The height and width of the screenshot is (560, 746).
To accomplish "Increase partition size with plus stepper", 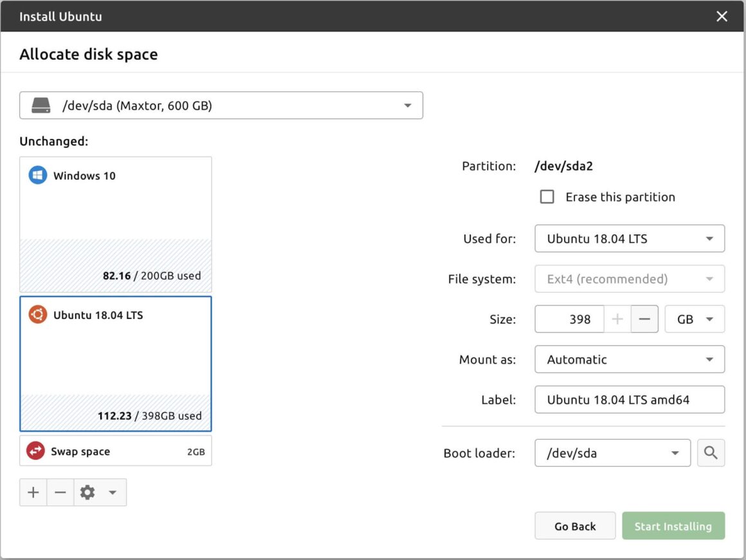I will [617, 319].
